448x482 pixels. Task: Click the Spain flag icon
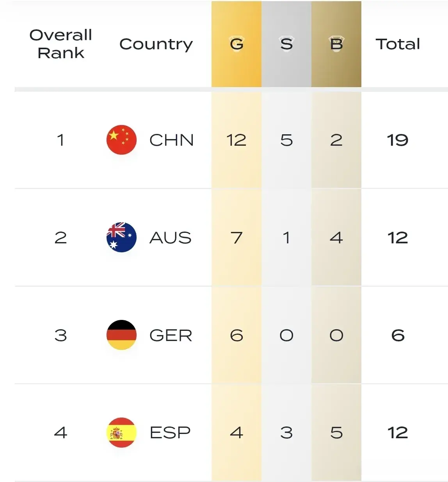pos(121,432)
